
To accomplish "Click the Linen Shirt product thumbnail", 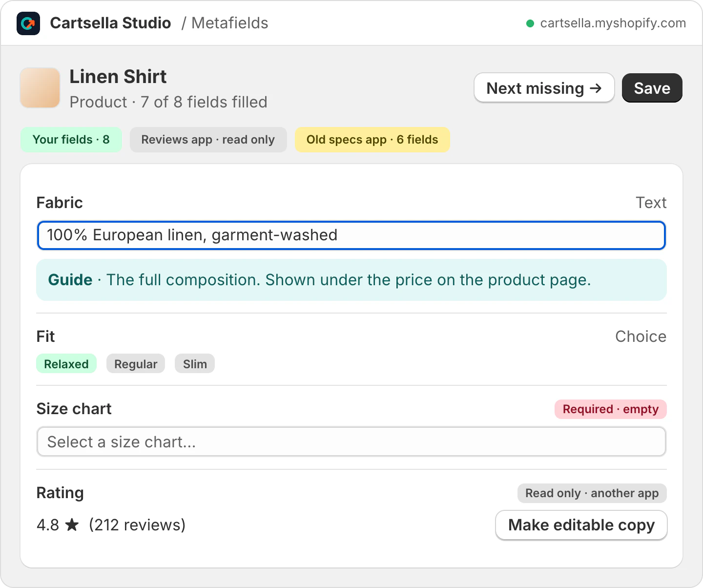I will [40, 88].
